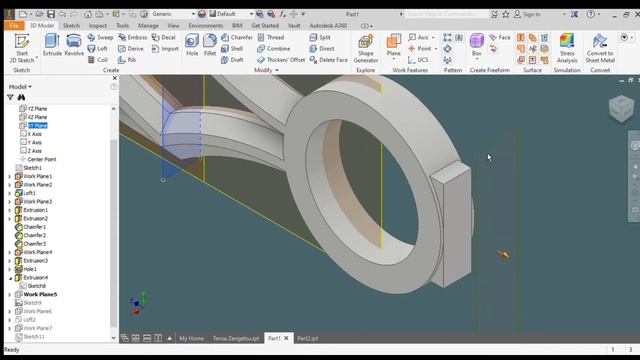Activate the Emboss tool

[x=133, y=37]
